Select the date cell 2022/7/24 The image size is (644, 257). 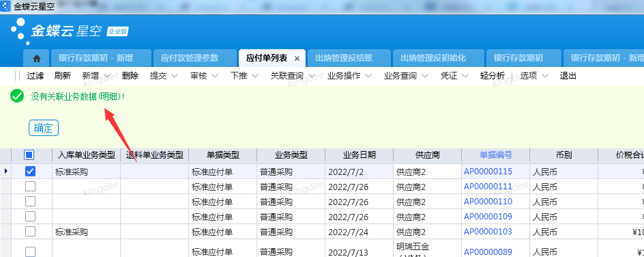click(x=359, y=232)
